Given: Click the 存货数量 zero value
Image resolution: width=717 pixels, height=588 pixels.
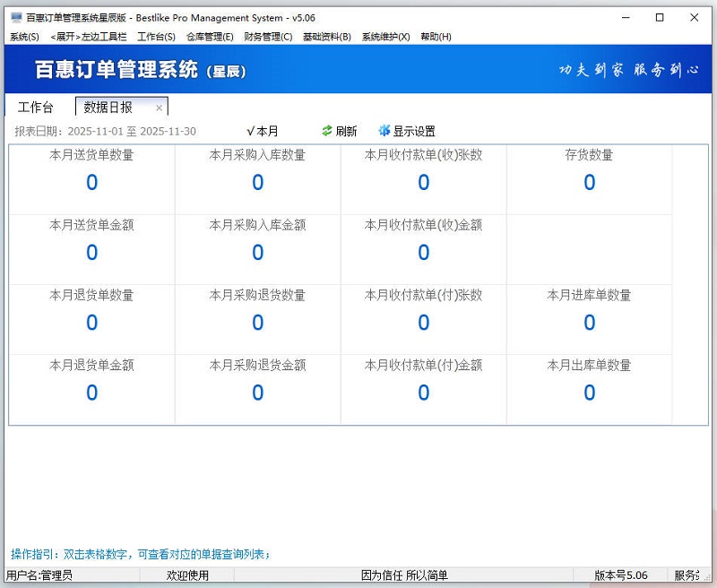Looking at the screenshot, I should click(x=589, y=182).
